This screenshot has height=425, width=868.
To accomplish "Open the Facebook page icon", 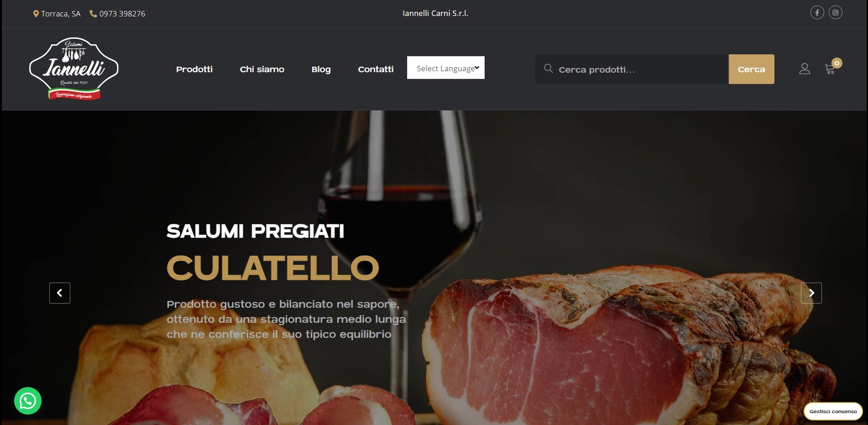I will click(817, 13).
